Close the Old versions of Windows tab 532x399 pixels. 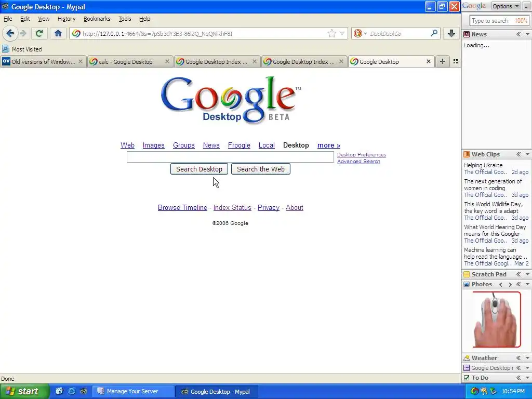coord(81,61)
